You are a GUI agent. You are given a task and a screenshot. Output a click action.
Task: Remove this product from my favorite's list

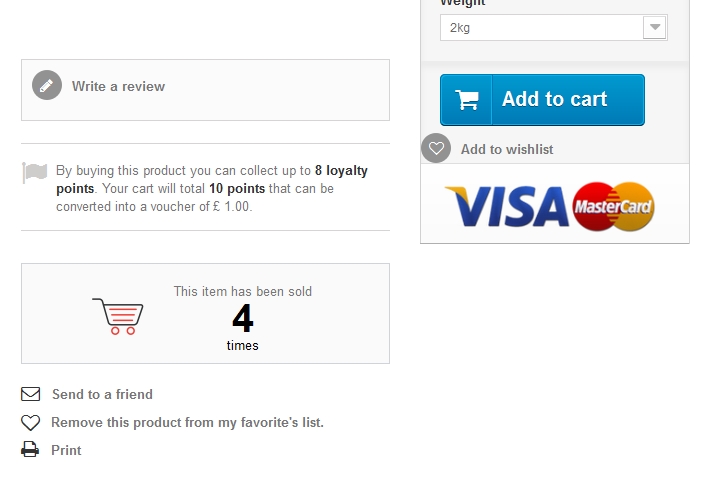pyautogui.click(x=187, y=422)
